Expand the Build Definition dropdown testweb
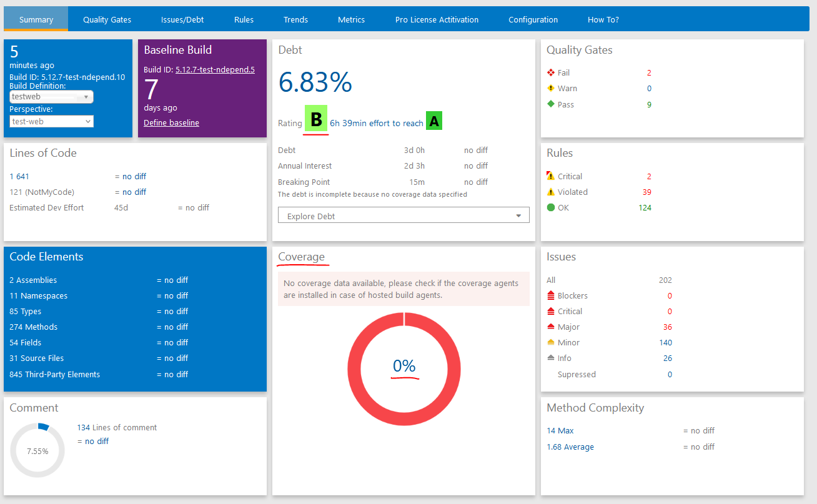The height and width of the screenshot is (504, 817). tap(52, 97)
